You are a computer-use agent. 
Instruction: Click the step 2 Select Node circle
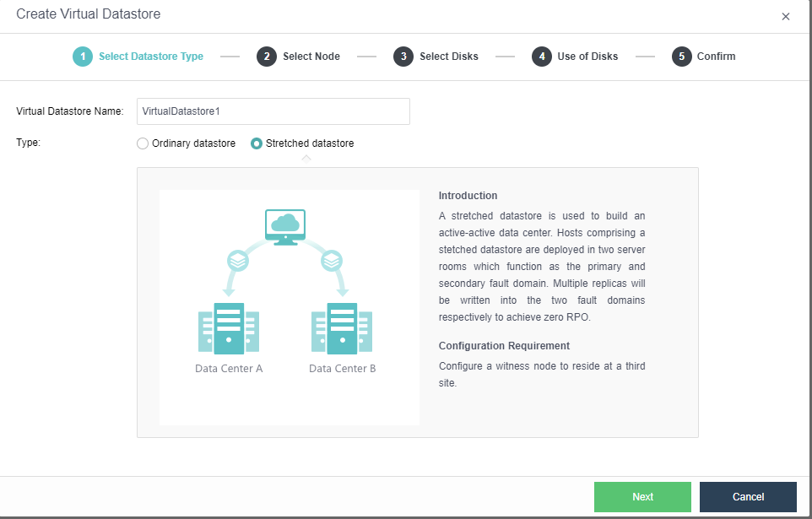click(266, 56)
